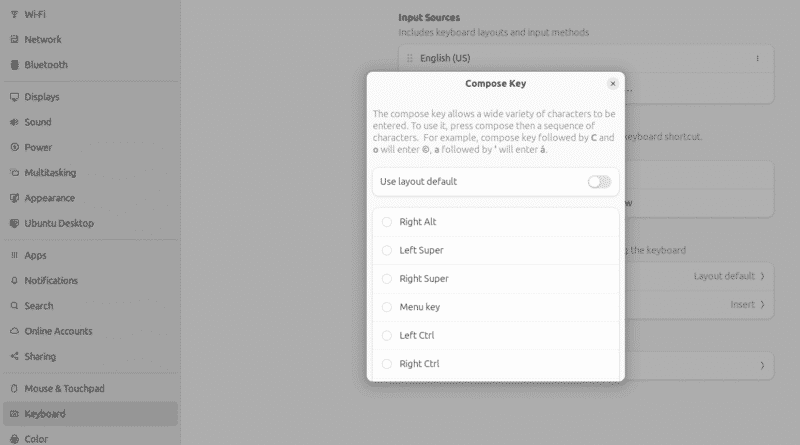Click the Bluetooth icon in sidebar
The width and height of the screenshot is (800, 445).
[14, 65]
